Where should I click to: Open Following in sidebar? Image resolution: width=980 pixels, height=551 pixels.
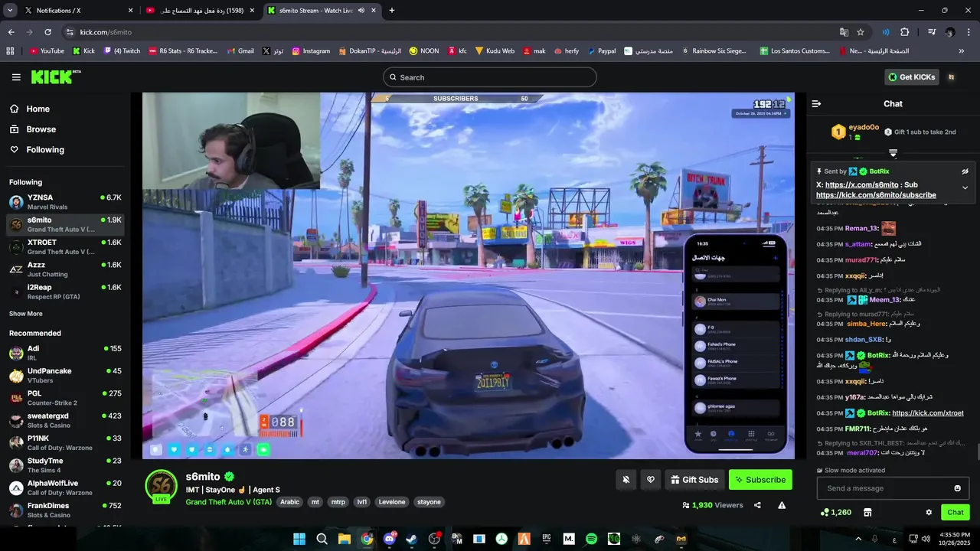(45, 150)
